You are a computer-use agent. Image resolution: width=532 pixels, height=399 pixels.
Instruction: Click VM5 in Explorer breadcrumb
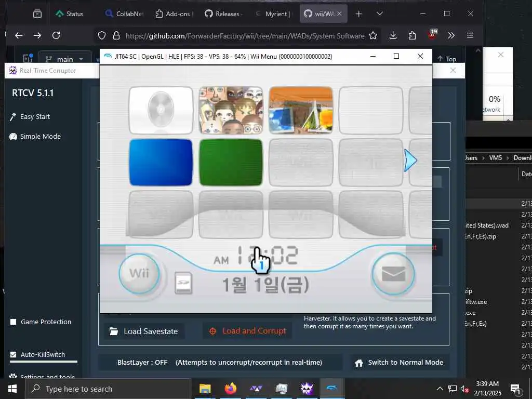tap(495, 158)
